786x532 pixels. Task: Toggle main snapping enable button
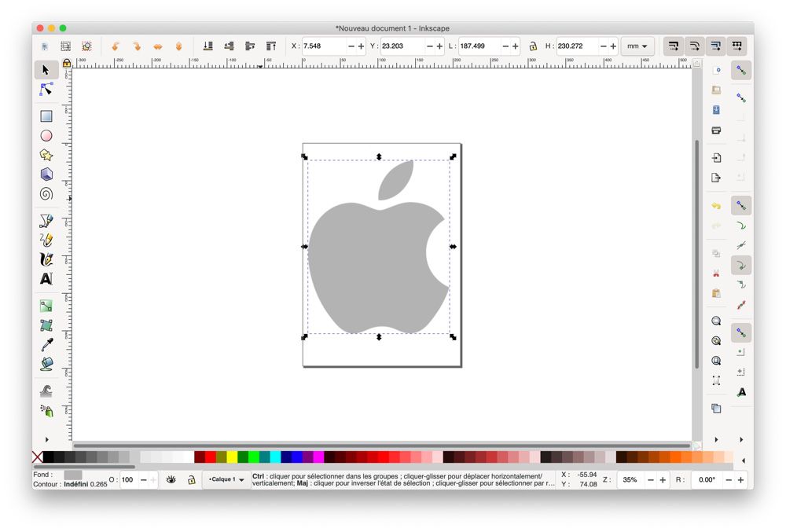click(741, 70)
